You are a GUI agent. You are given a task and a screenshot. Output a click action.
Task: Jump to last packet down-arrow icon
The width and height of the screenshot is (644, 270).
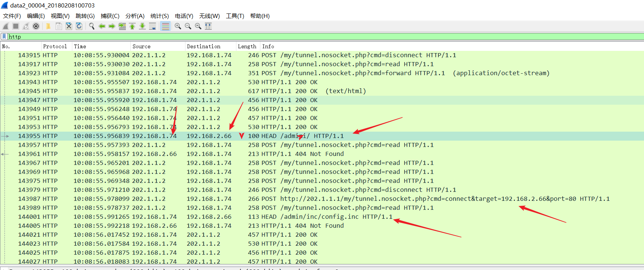[x=142, y=26]
